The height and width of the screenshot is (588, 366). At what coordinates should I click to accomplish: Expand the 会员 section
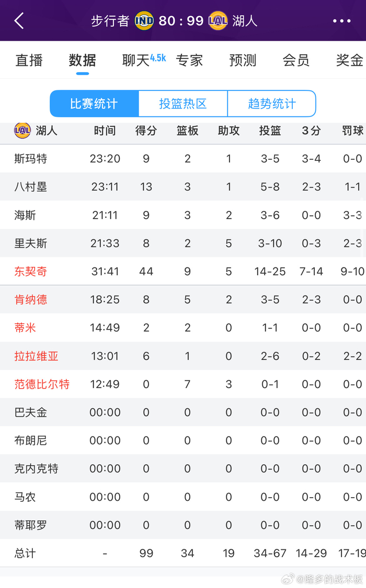point(295,60)
